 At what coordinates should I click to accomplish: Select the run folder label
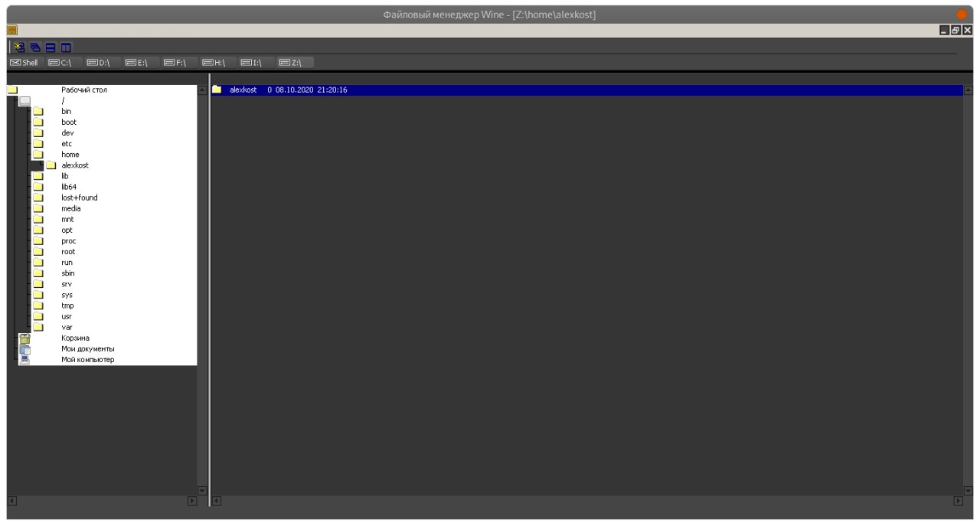(67, 263)
